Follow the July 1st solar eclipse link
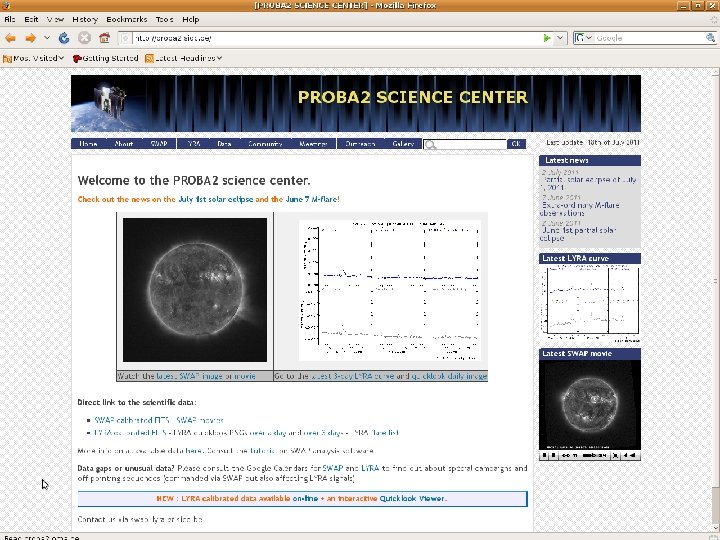Viewport: 720px width, 540px height. click(x=215, y=199)
